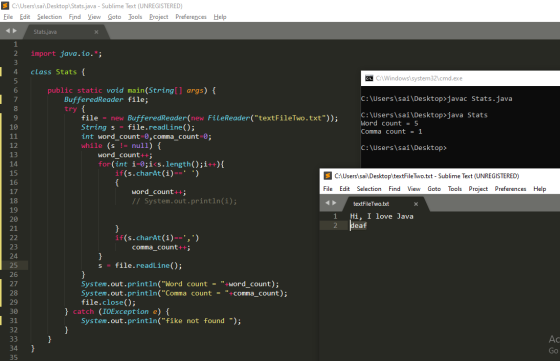The width and height of the screenshot is (560, 361).
Task: Open Find menu in textFileTwo.txt window
Action: 394,189
